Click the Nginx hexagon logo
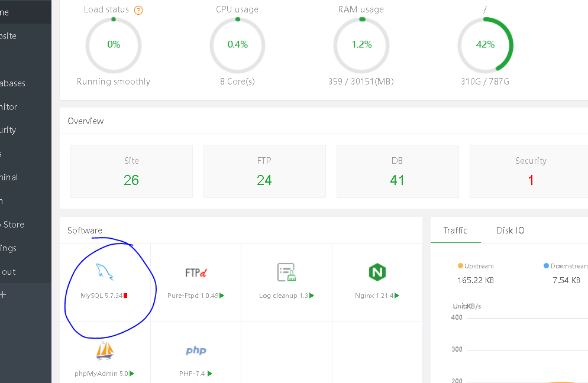The width and height of the screenshot is (588, 383). pos(377,272)
